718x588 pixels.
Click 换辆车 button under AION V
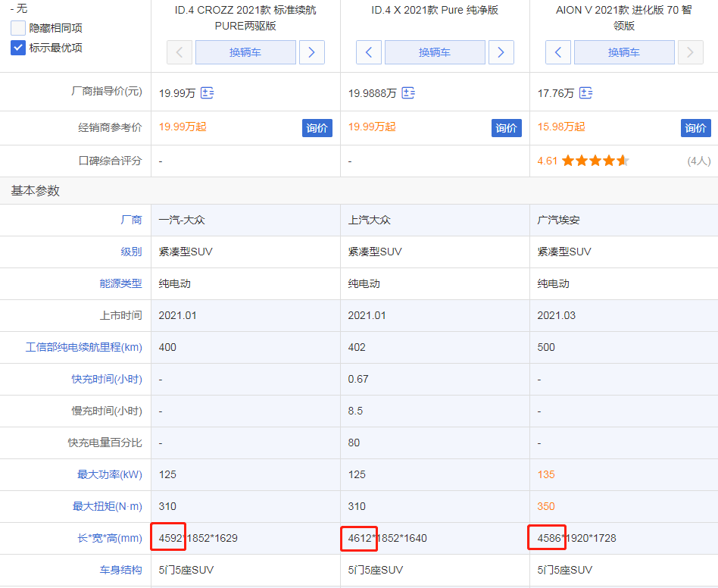point(624,52)
